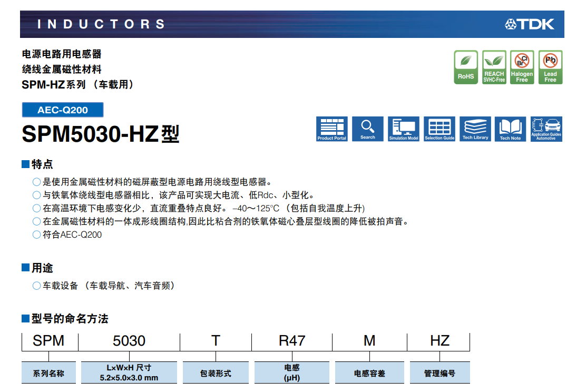
Task: Click the R47 naming segment
Action: click(x=292, y=341)
